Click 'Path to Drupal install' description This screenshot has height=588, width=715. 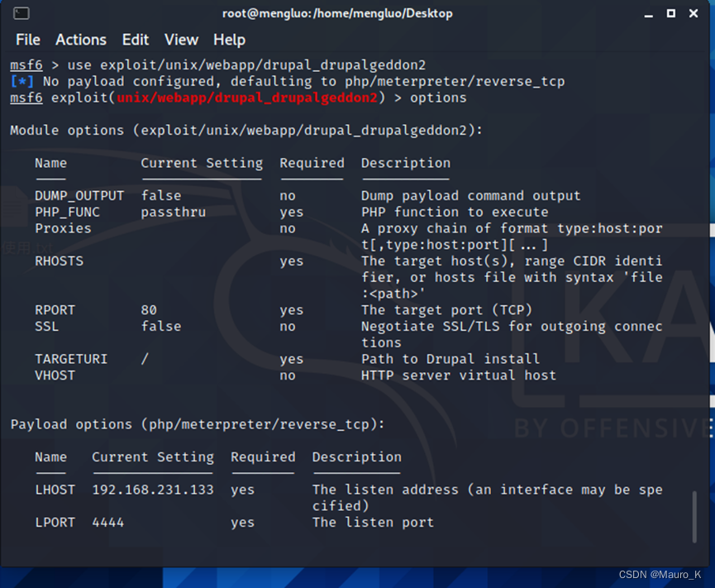450,359
